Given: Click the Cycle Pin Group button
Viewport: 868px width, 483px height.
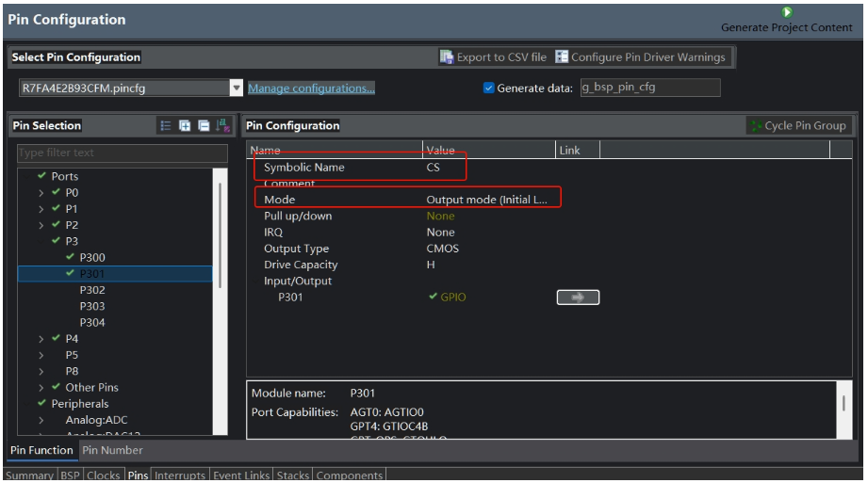Looking at the screenshot, I should click(798, 126).
